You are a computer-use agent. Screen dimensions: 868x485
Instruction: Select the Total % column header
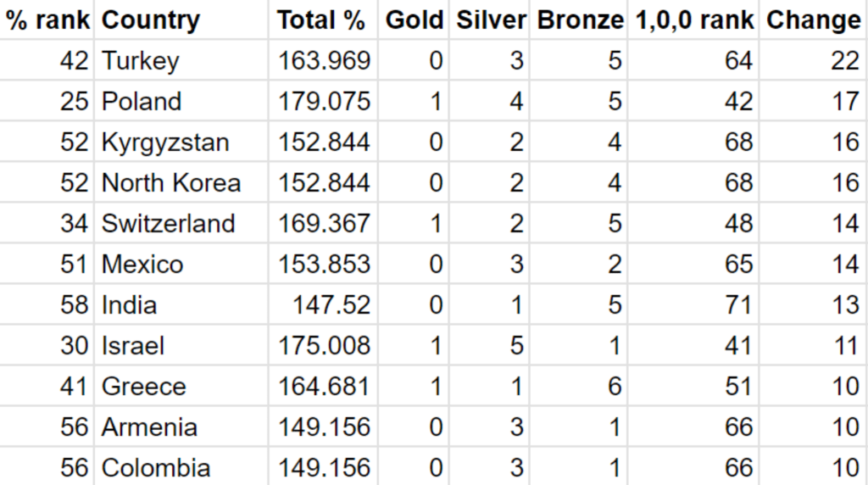321,20
